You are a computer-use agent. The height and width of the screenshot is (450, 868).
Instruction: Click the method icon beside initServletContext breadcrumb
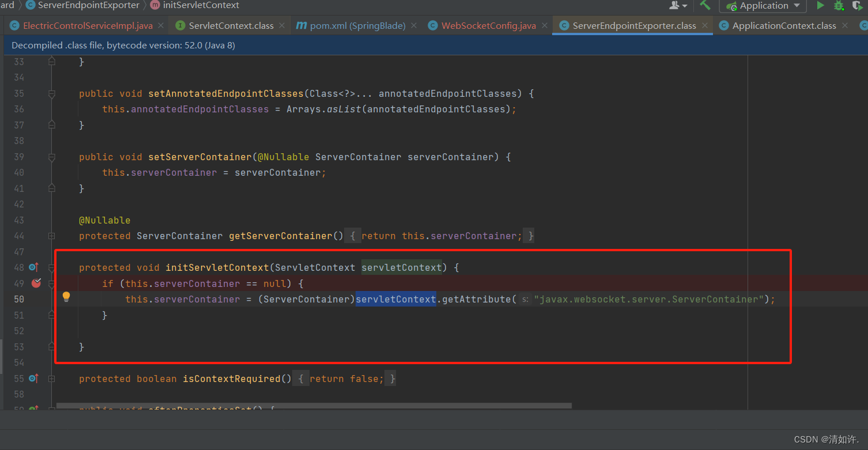coord(155,5)
